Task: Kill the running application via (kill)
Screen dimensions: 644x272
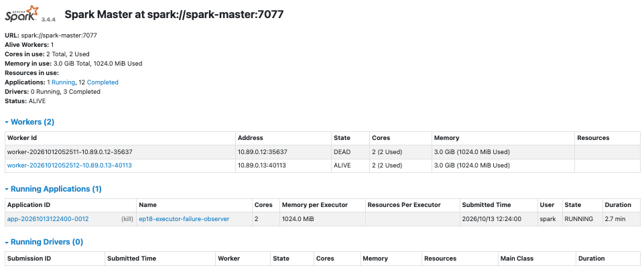Action: tap(127, 219)
